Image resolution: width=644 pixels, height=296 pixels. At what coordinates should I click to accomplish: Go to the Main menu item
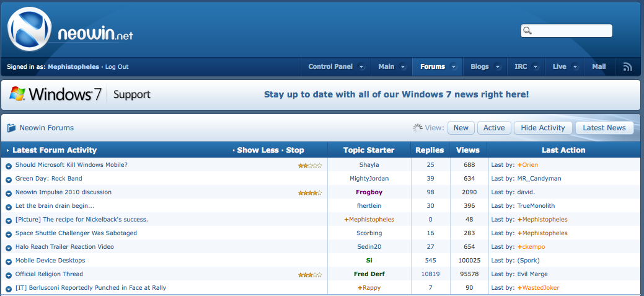pyautogui.click(x=386, y=66)
